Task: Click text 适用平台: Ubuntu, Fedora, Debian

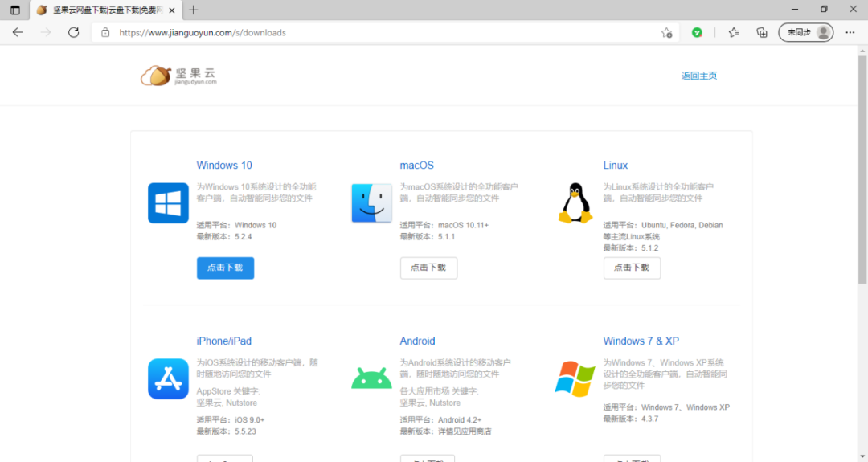Action: coord(662,225)
